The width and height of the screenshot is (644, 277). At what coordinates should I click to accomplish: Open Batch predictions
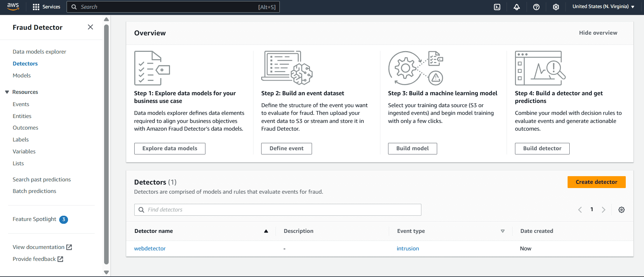(34, 191)
